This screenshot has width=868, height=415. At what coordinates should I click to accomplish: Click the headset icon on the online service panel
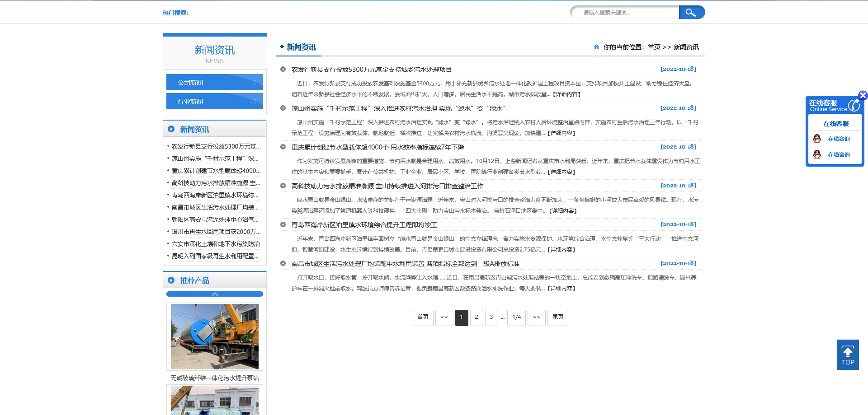point(854,105)
